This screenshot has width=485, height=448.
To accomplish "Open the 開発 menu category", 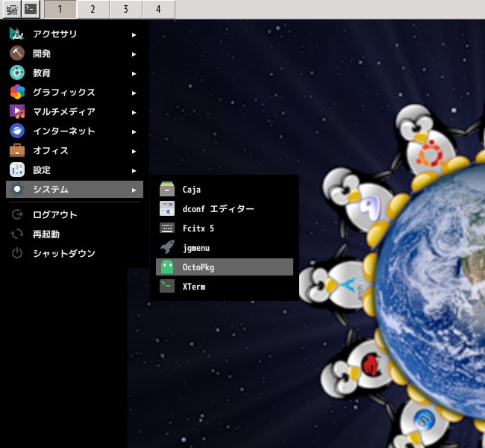I will [75, 53].
